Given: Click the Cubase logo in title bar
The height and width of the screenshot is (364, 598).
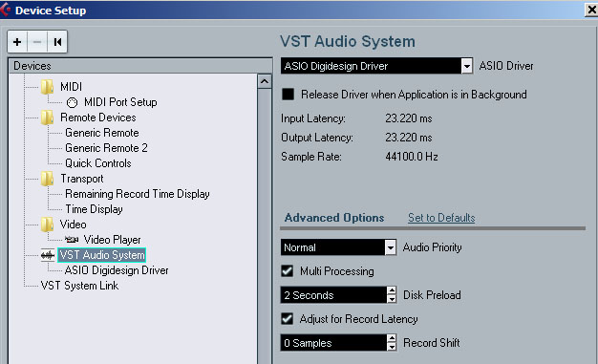Looking at the screenshot, I should tap(5, 10).
